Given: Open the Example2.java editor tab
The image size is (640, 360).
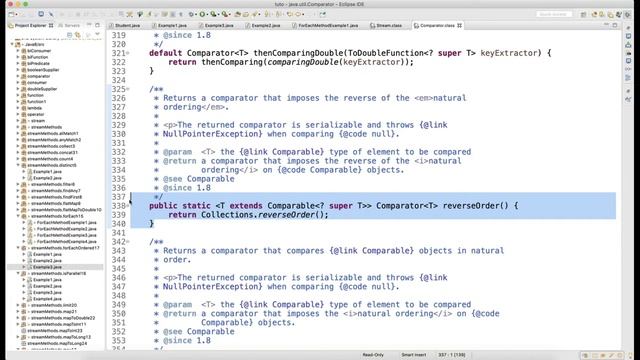Looking at the screenshot, I should click(263, 25).
